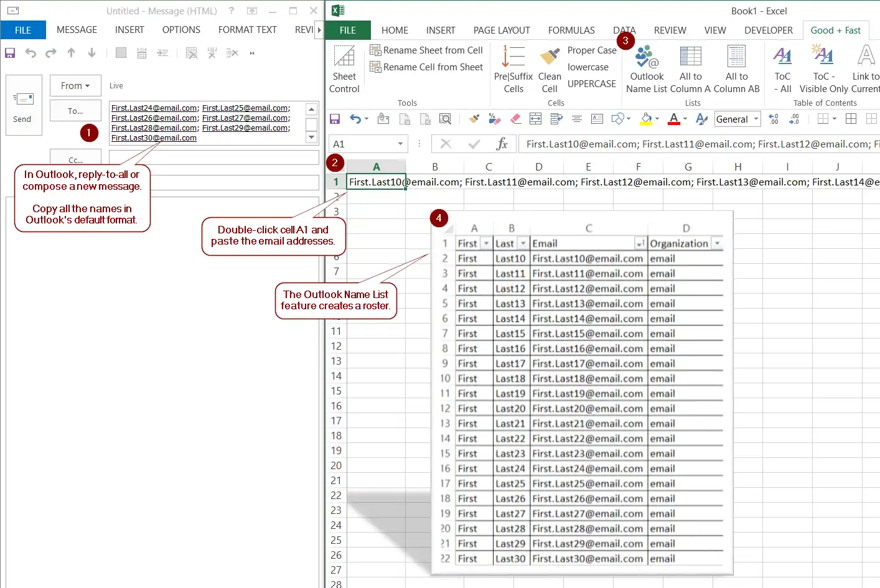Redo in Outlook quick access toolbar
Image resolution: width=880 pixels, height=588 pixels.
[x=51, y=53]
